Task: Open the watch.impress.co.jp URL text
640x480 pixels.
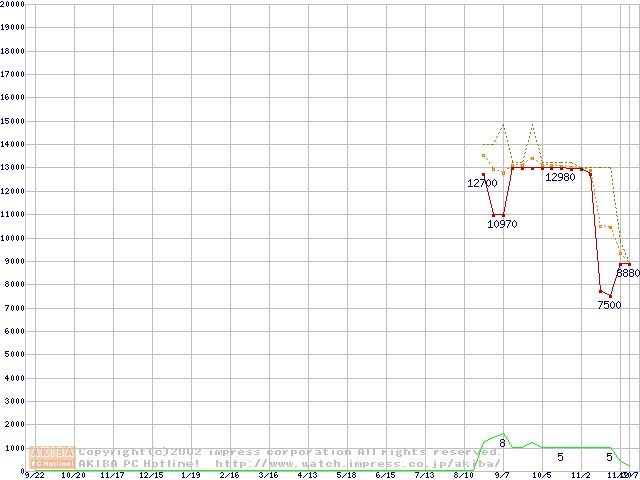Action: click(x=357, y=464)
